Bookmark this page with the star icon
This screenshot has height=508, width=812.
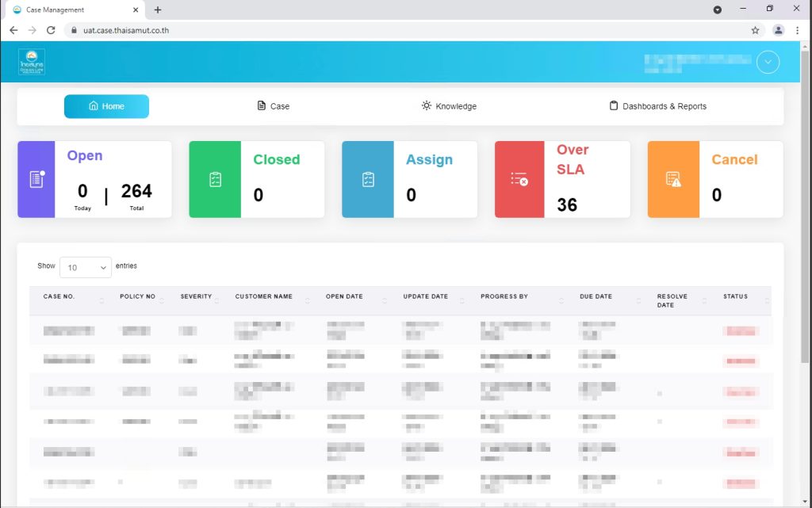[755, 30]
